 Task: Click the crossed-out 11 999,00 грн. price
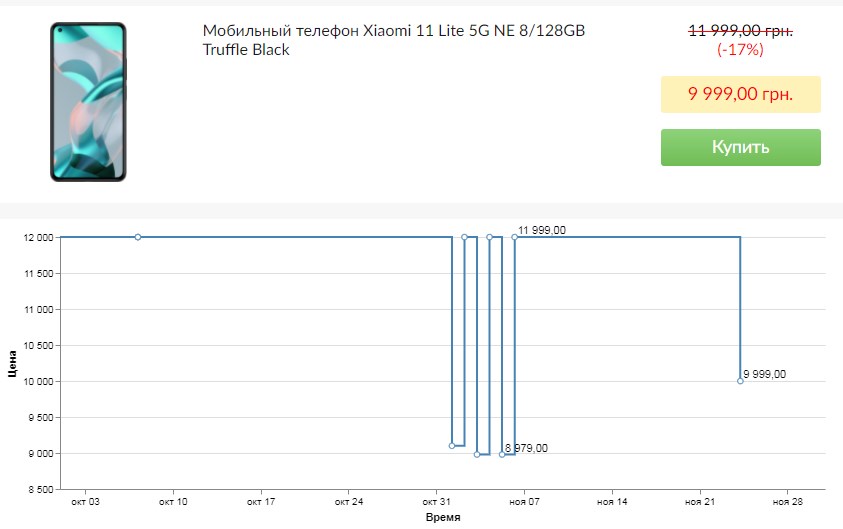(x=740, y=31)
